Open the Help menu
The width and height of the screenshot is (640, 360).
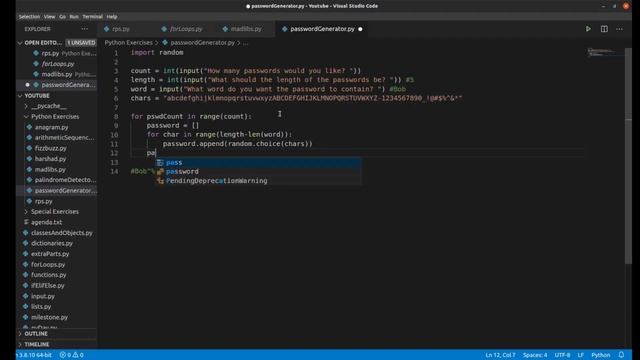click(x=112, y=17)
